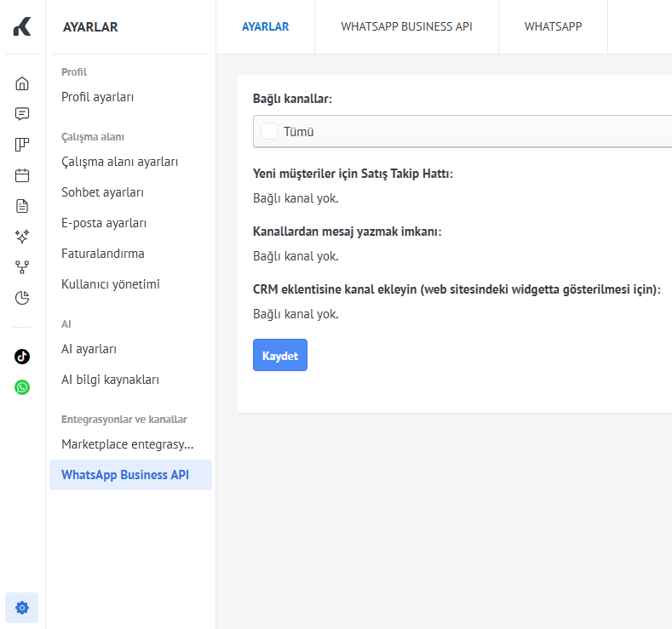This screenshot has width=672, height=629.
Task: Go to Kullanıcı yönetimi settings
Action: coord(111,284)
